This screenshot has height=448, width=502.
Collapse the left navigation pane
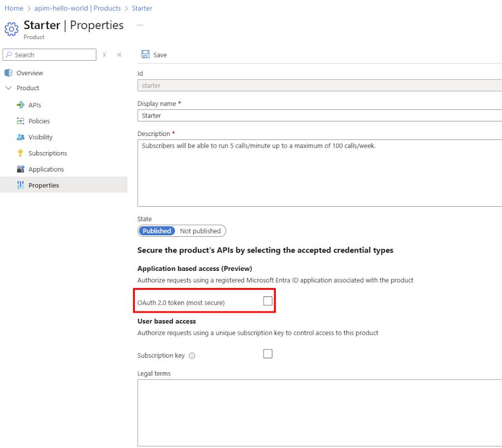119,55
